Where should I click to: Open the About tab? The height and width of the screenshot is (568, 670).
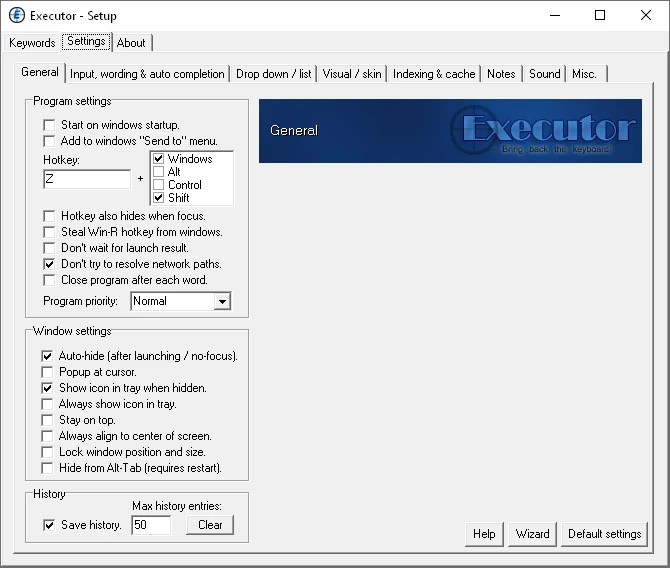(x=131, y=43)
